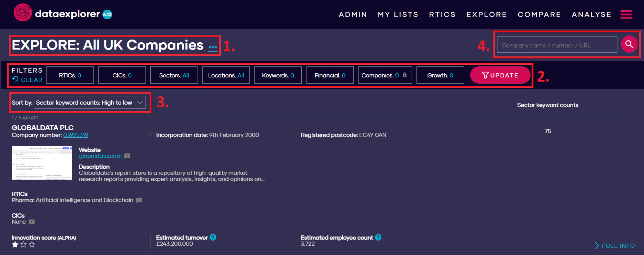Image resolution: width=644 pixels, height=255 pixels.
Task: Open the hamburger menu icon
Action: (626, 14)
